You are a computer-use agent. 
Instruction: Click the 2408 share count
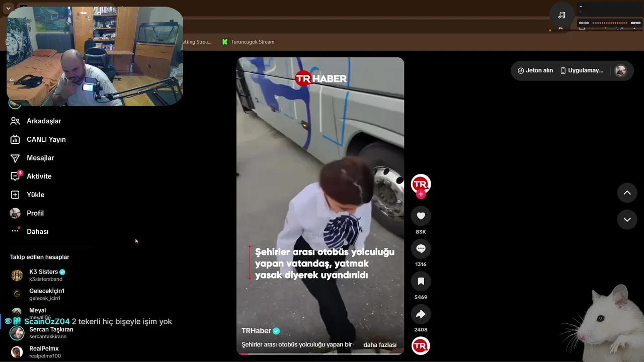point(421,330)
